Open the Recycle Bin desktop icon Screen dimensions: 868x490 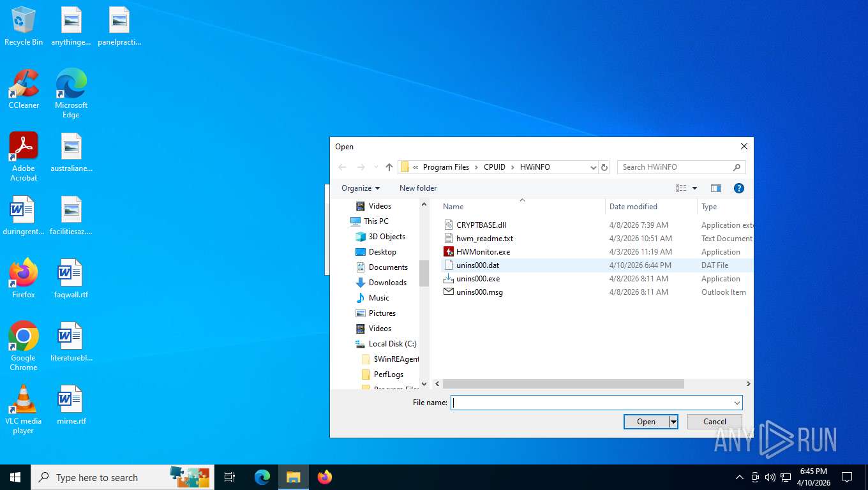[x=24, y=26]
